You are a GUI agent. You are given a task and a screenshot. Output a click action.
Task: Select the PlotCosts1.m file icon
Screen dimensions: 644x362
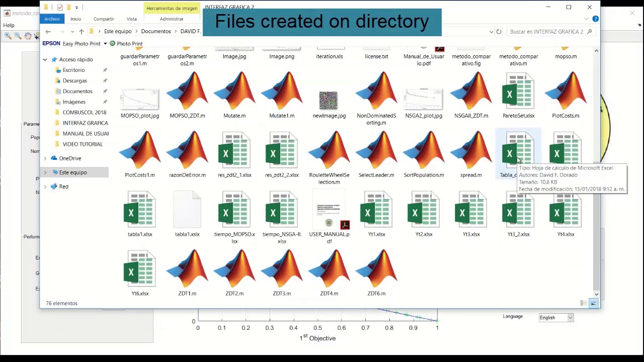pyautogui.click(x=140, y=150)
